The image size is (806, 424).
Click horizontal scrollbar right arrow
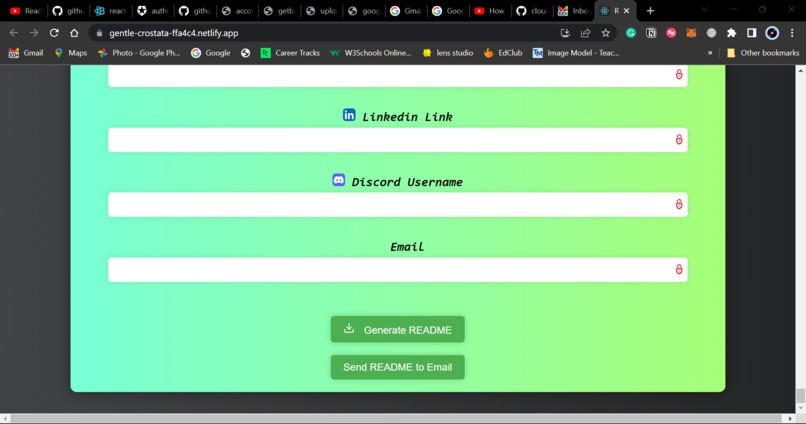tap(791, 419)
